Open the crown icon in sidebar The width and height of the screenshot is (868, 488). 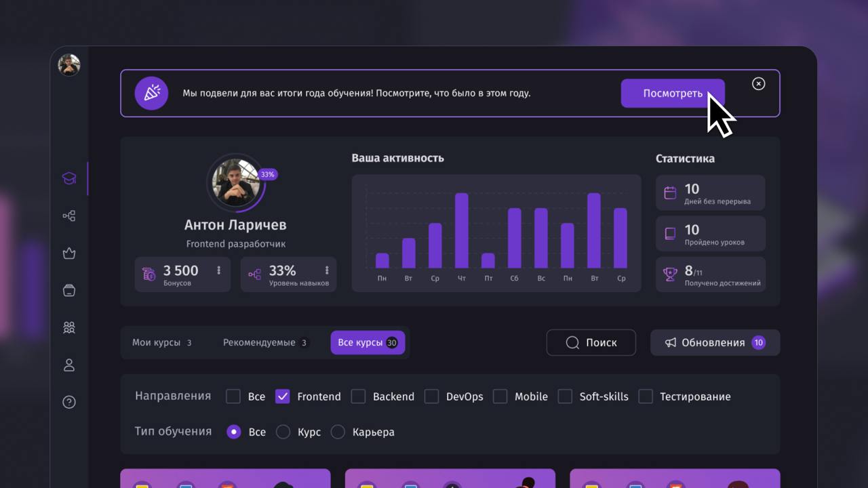(68, 253)
